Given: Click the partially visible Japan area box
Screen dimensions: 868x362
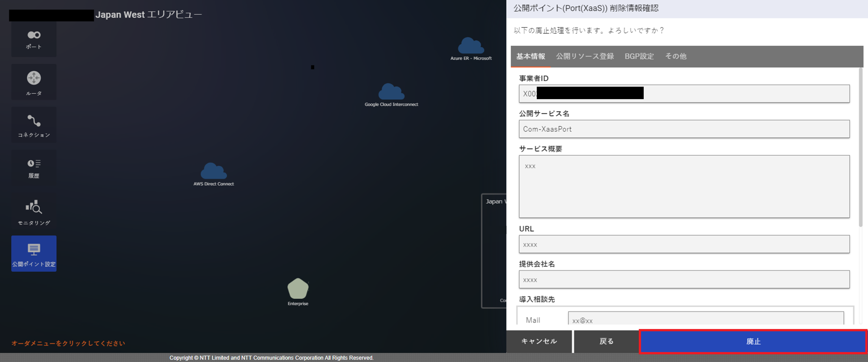Looking at the screenshot, I should pyautogui.click(x=494, y=251).
